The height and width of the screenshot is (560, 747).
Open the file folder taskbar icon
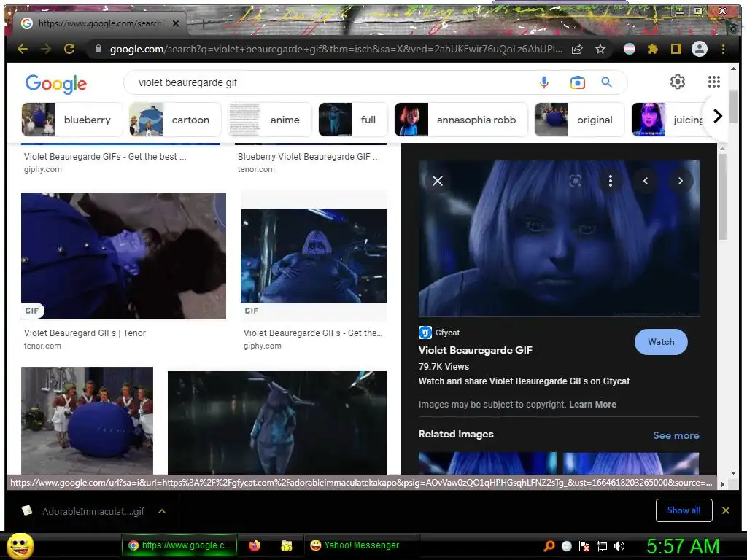286,545
